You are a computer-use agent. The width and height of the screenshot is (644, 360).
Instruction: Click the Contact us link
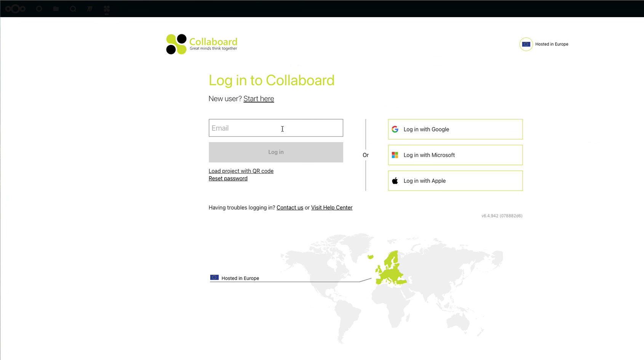coord(290,208)
